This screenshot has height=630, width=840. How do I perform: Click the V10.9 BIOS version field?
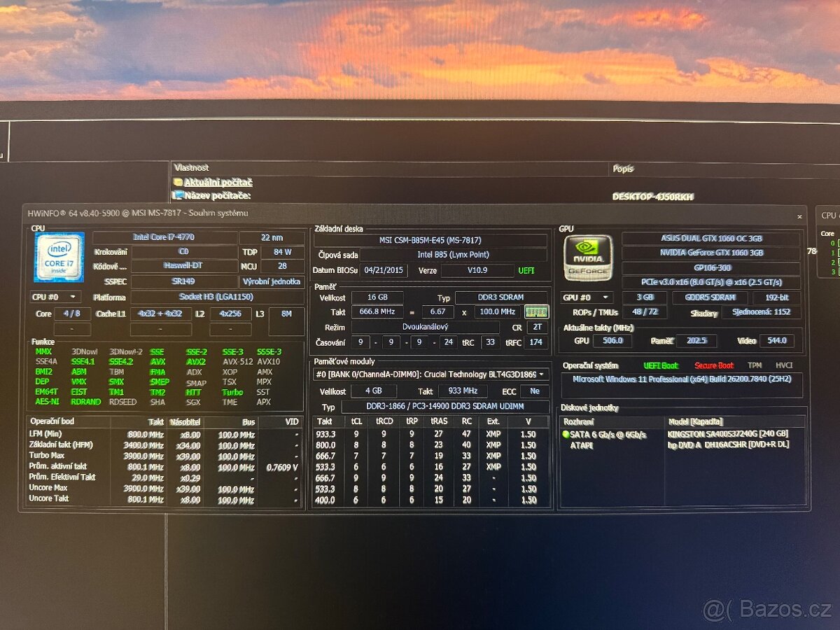click(x=477, y=270)
